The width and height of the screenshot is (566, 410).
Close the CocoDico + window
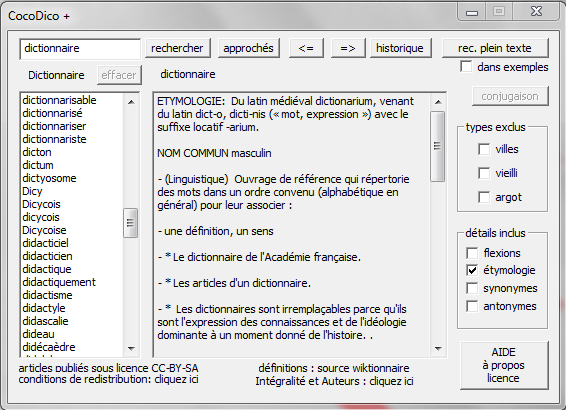(536, 12)
